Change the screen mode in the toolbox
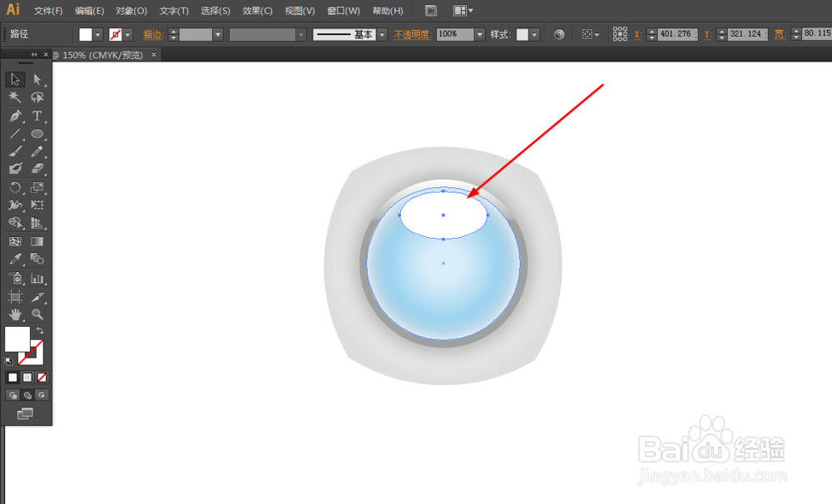This screenshot has height=504, width=832. (x=25, y=414)
